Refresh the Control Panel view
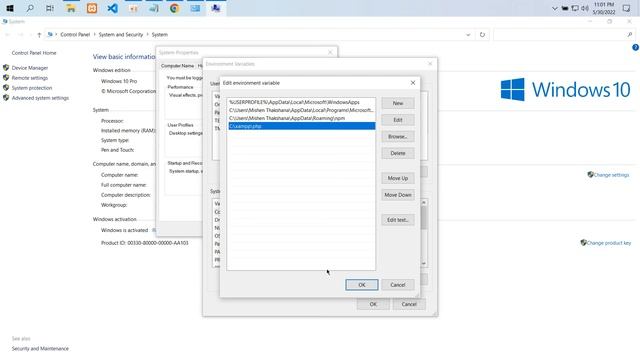This screenshot has height=360, width=640. coord(482,35)
